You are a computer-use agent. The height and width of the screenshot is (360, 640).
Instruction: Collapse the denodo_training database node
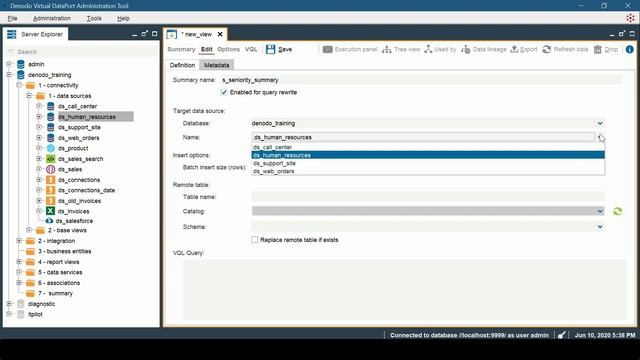[9, 75]
